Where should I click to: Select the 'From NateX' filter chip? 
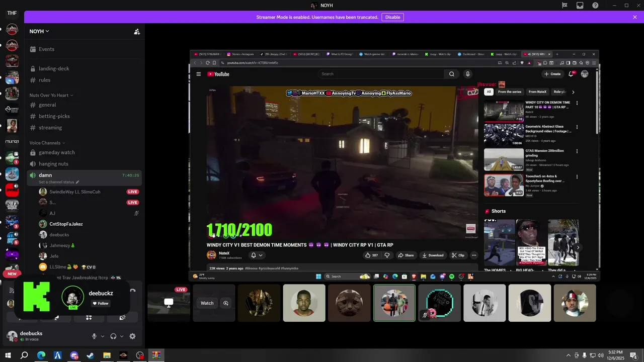tap(537, 92)
